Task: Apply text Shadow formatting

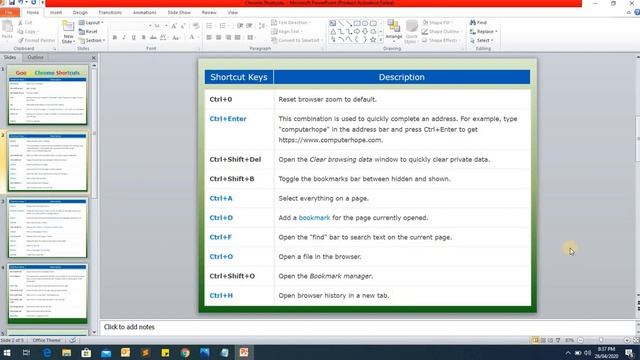Action: [143, 38]
